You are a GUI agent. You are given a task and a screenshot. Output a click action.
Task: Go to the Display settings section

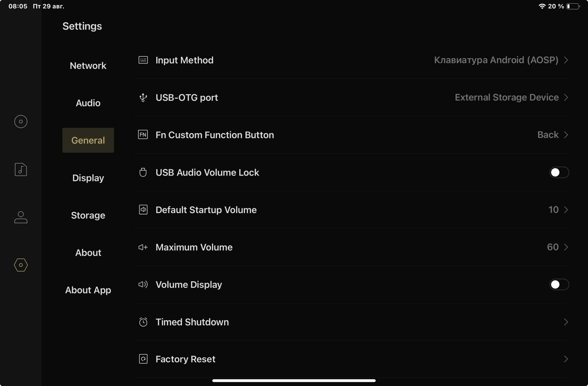88,178
